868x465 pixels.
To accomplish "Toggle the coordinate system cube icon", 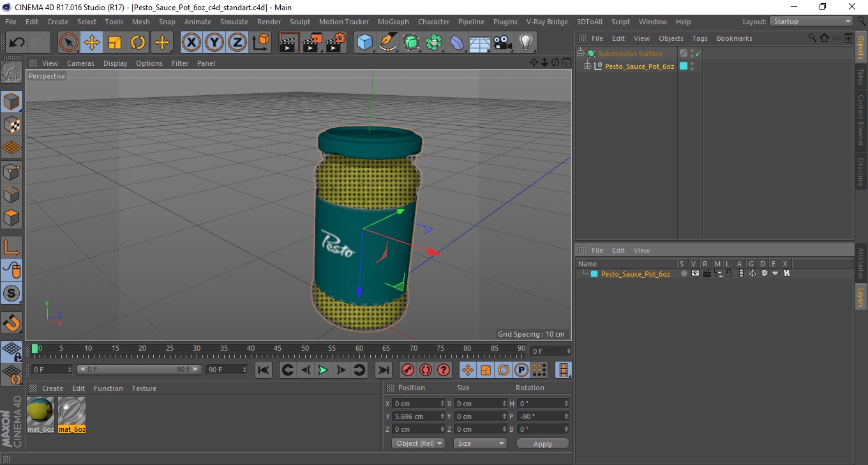I will 260,43.
